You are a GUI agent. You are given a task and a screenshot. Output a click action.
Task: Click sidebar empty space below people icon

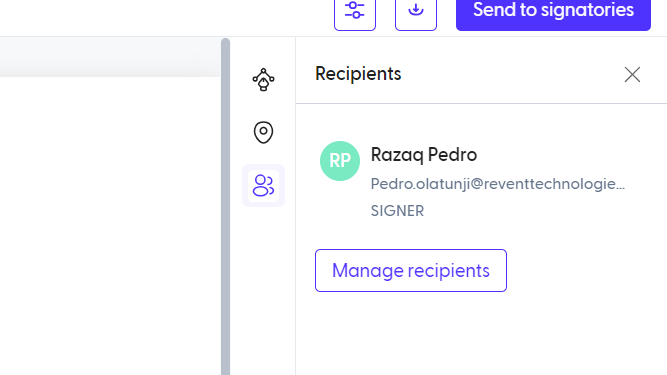tap(263, 291)
